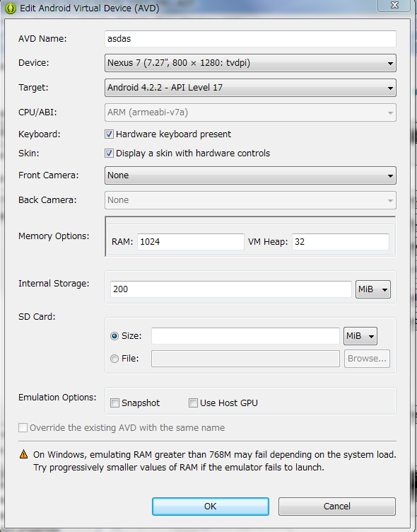Viewport: 417px width, 532px height.
Task: Click the OK button
Action: pyautogui.click(x=211, y=507)
